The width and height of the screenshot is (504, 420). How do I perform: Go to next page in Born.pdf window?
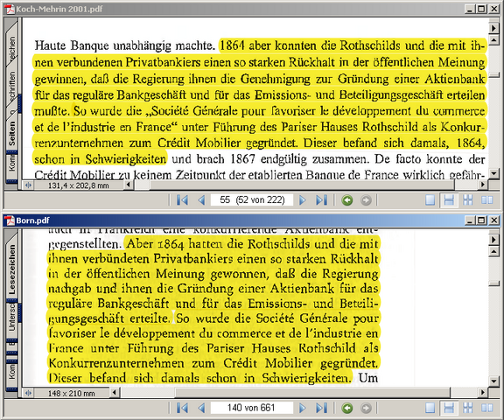[302, 408]
